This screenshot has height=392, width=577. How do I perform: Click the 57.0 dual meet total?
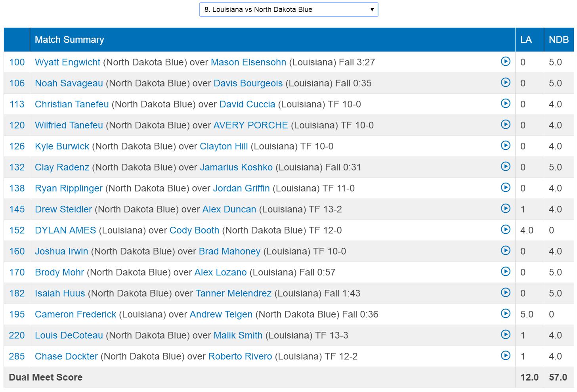[558, 377]
